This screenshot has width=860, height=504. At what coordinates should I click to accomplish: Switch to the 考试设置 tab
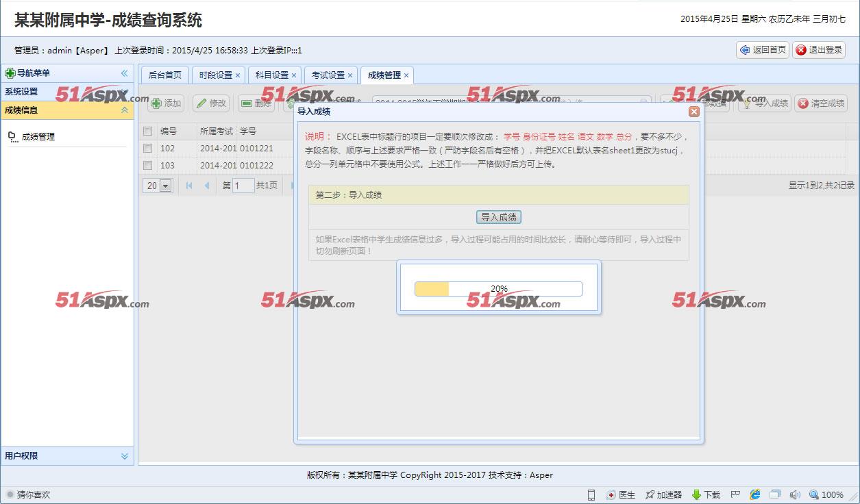[x=328, y=75]
